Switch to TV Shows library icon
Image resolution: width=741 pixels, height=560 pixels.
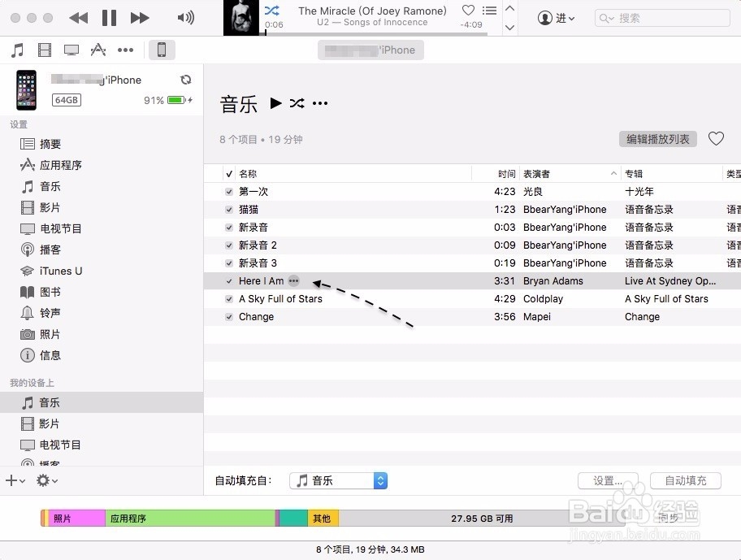[x=71, y=50]
